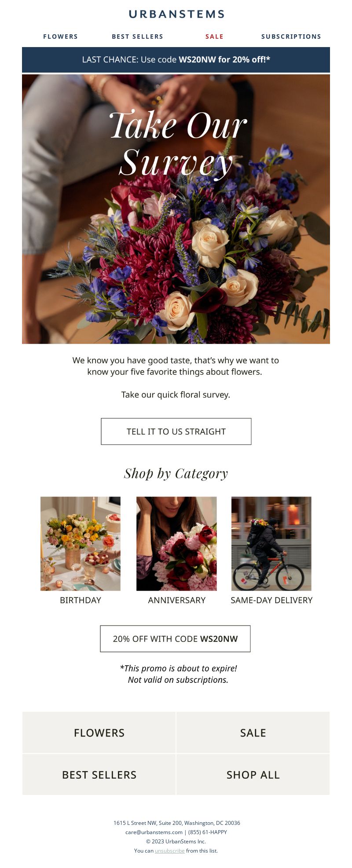Select the Shop All footer tile
The image size is (352, 868).
253,774
